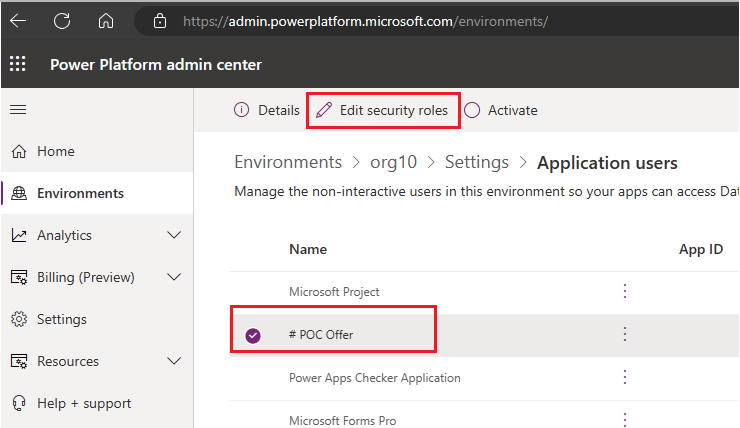Screen dimensions: 740x428
Task: Expand the Billing (Preview) chevron
Action: 174,277
